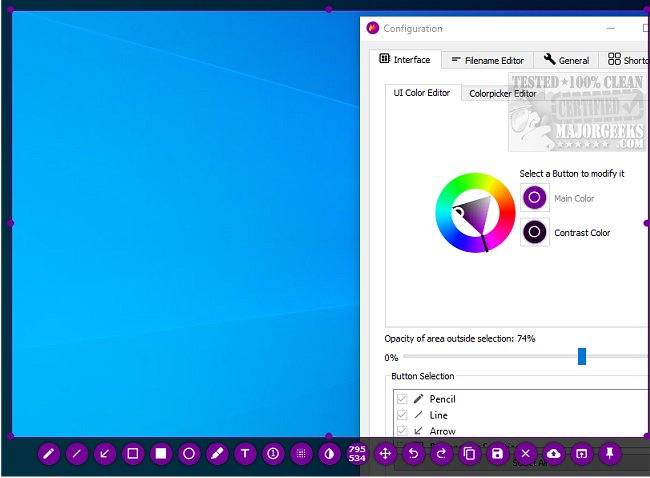Pin the capture on the desktop
Screen dimensions: 650x478
coord(610,454)
